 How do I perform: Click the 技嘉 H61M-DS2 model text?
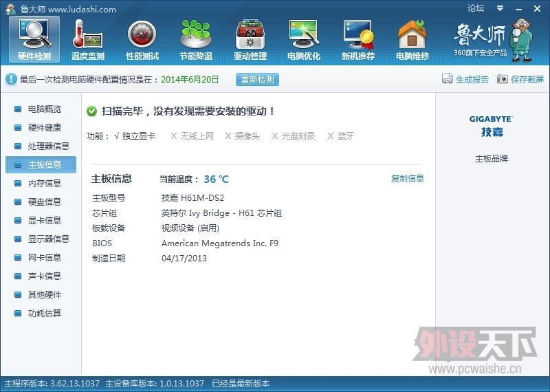click(x=192, y=198)
